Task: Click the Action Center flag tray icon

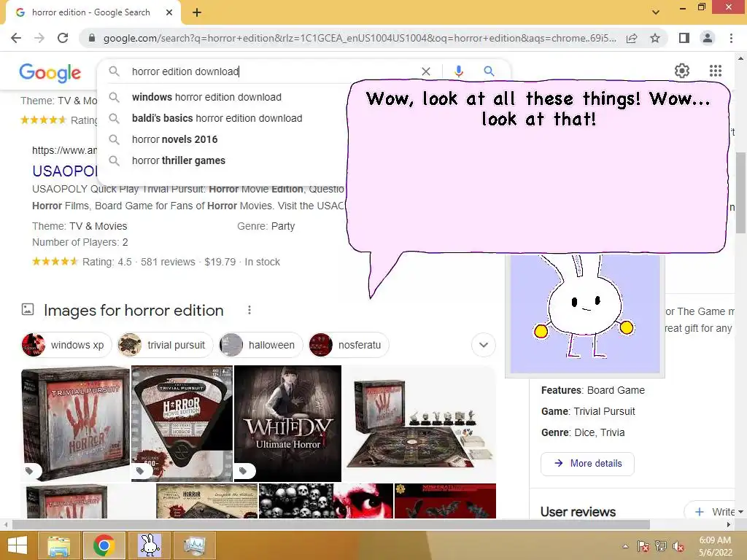Action: (x=643, y=546)
